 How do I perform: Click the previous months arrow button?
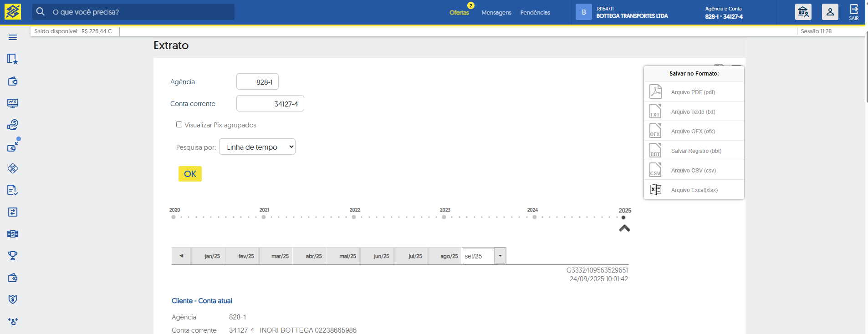[181, 256]
